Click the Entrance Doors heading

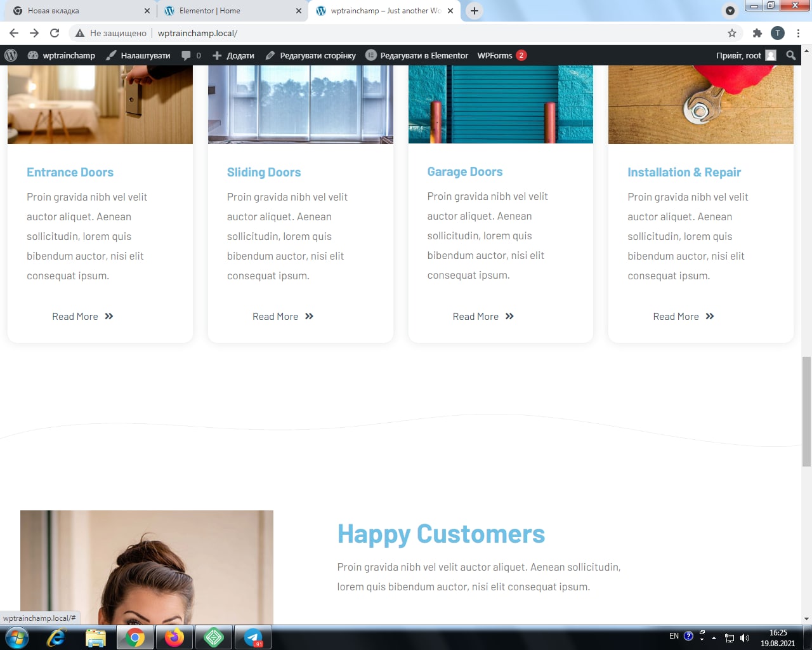click(x=70, y=172)
